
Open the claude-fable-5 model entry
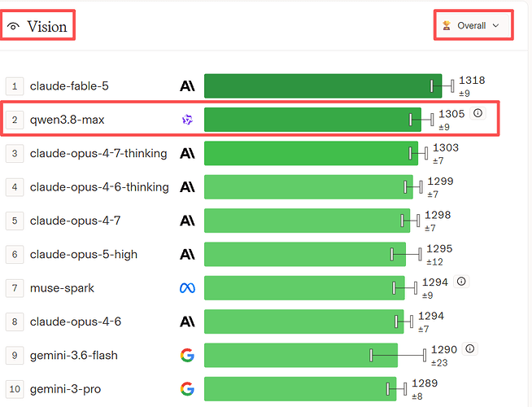pyautogui.click(x=69, y=86)
